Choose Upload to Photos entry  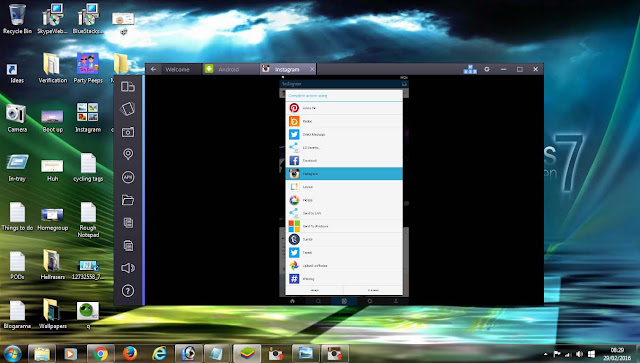[344, 265]
